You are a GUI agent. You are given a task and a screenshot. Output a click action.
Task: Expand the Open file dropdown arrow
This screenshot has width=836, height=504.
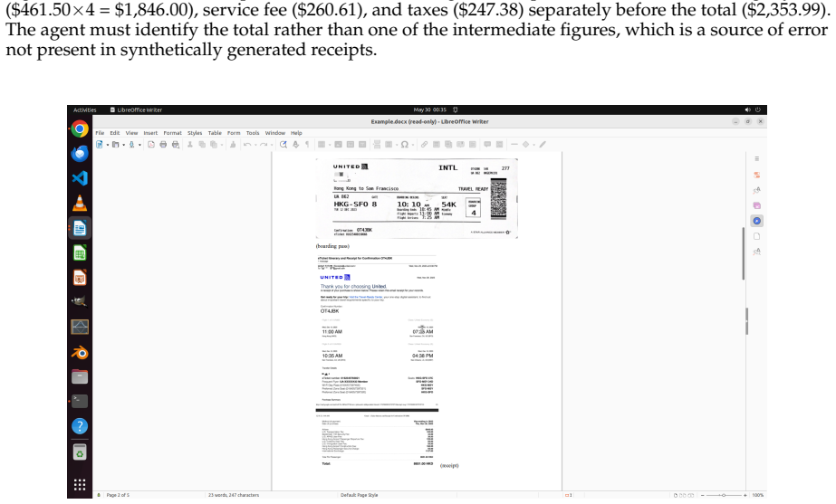coord(124,145)
